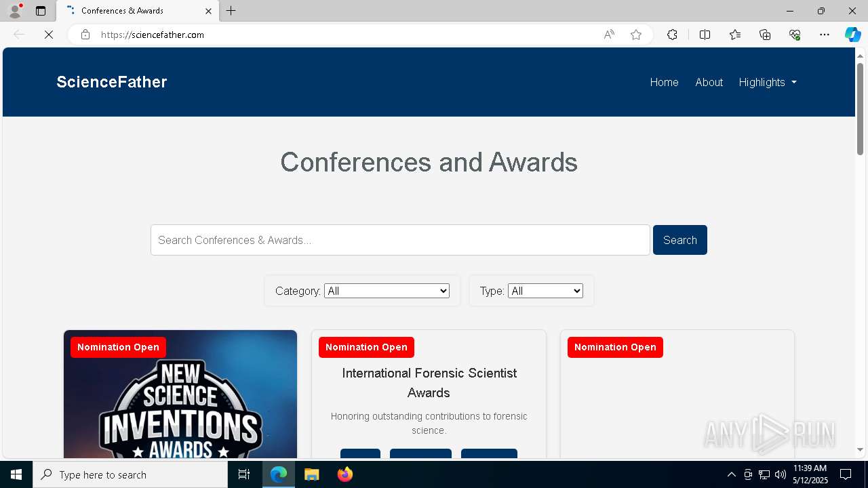Open the About page link
The height and width of the screenshot is (488, 868).
[x=709, y=82]
